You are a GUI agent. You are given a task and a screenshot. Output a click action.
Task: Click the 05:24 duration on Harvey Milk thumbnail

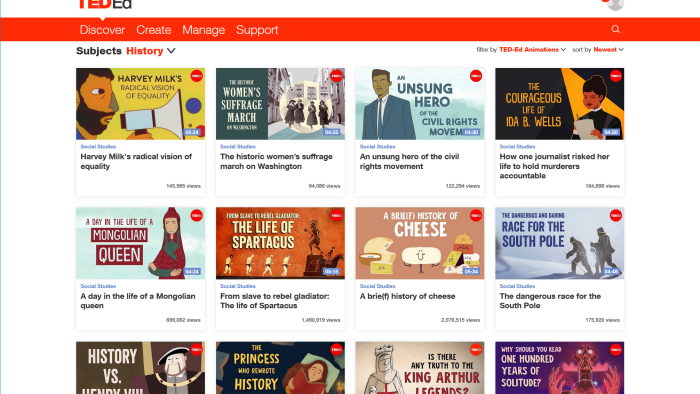coord(192,133)
